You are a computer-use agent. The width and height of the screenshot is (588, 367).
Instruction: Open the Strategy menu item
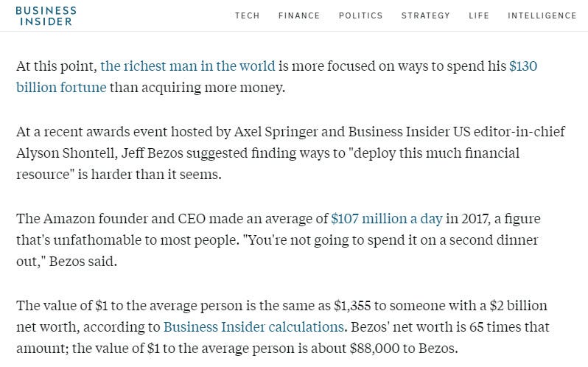pos(425,15)
